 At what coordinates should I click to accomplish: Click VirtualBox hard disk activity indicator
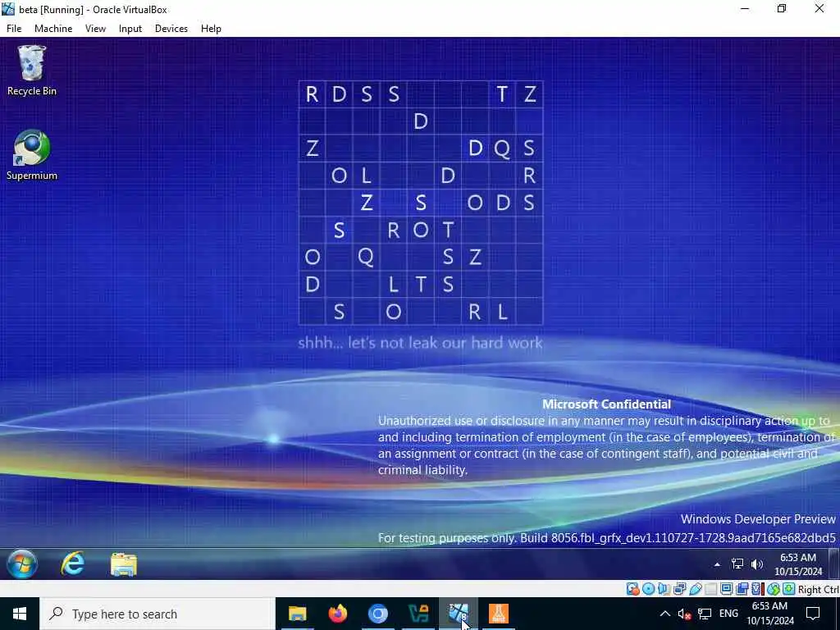(x=632, y=589)
